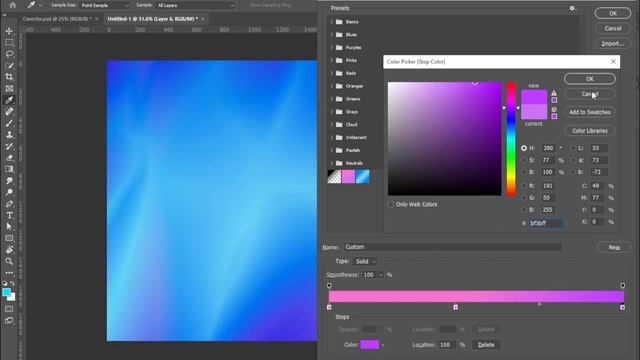The image size is (640, 360).
Task: Open the Edit Toolbar three-dots menu
Action: coord(9,273)
